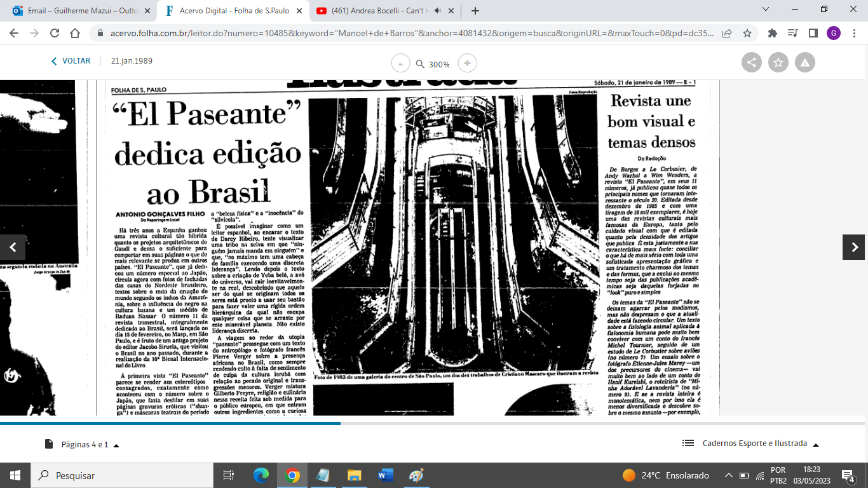Open the notifications center icon
The width and height of the screenshot is (868, 488).
tap(848, 475)
